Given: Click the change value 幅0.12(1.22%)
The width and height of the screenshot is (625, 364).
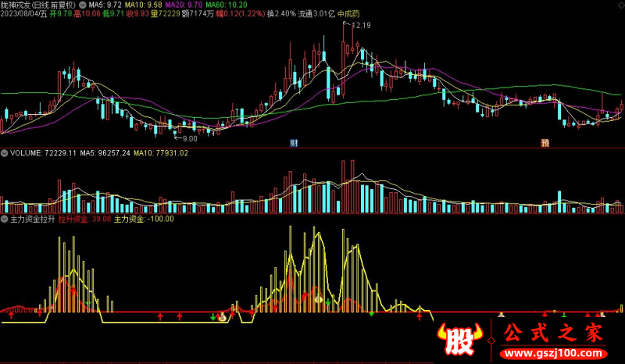Looking at the screenshot, I should [x=241, y=14].
